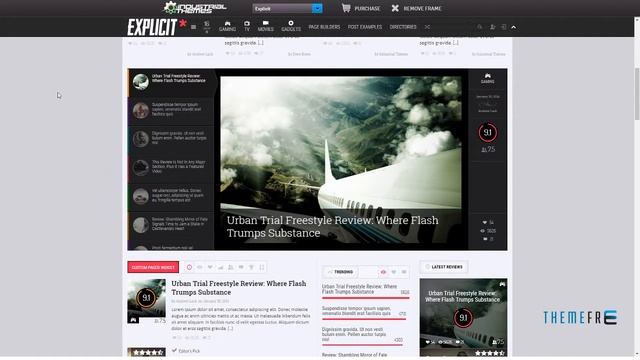Screen dimensions: 640x360
Task: Click the shopping cart Purchase icon
Action: pyautogui.click(x=346, y=8)
